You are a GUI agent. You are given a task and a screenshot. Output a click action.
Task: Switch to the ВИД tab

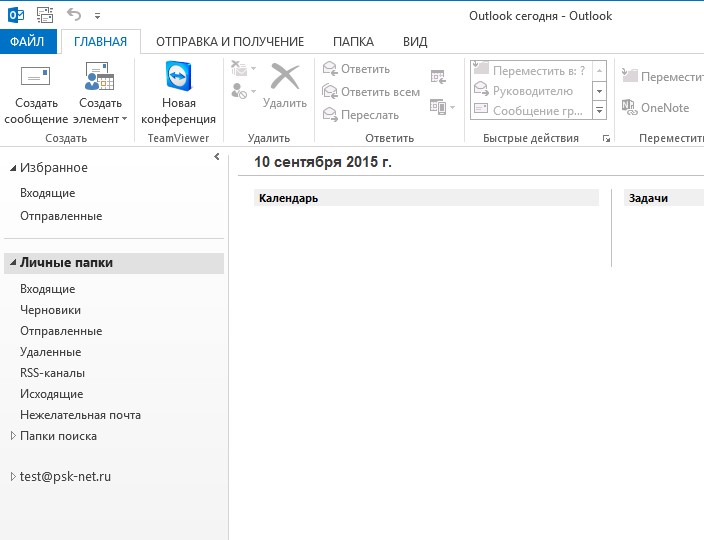(415, 42)
